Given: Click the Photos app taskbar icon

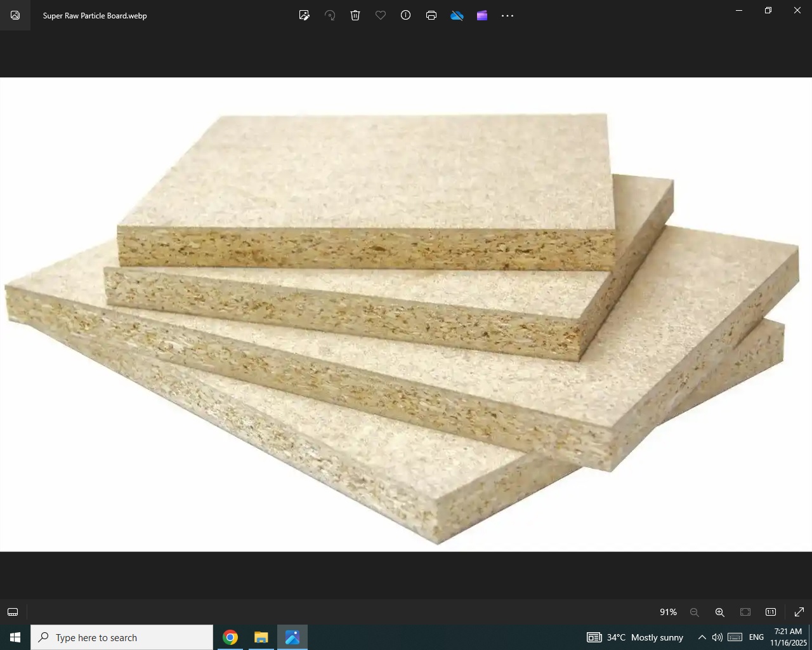Looking at the screenshot, I should click(x=292, y=637).
